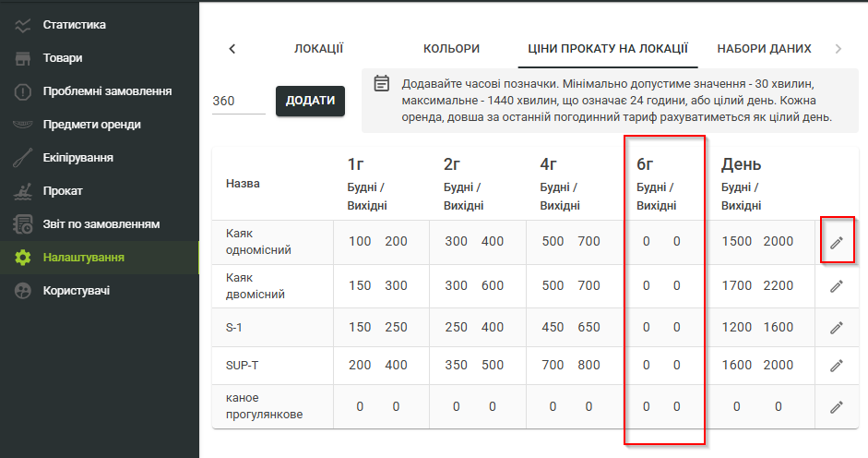The image size is (868, 458).
Task: Click the Предмети оренди boat icon
Action: tap(23, 125)
